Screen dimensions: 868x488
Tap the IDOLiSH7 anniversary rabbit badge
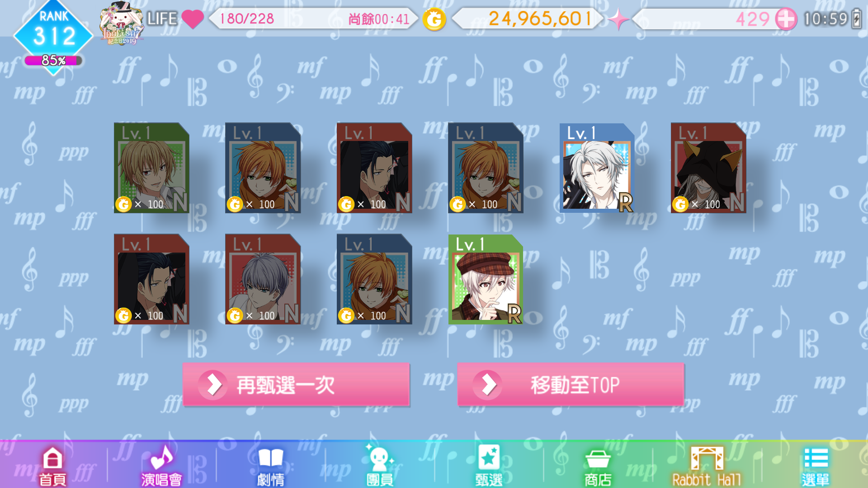(x=121, y=23)
